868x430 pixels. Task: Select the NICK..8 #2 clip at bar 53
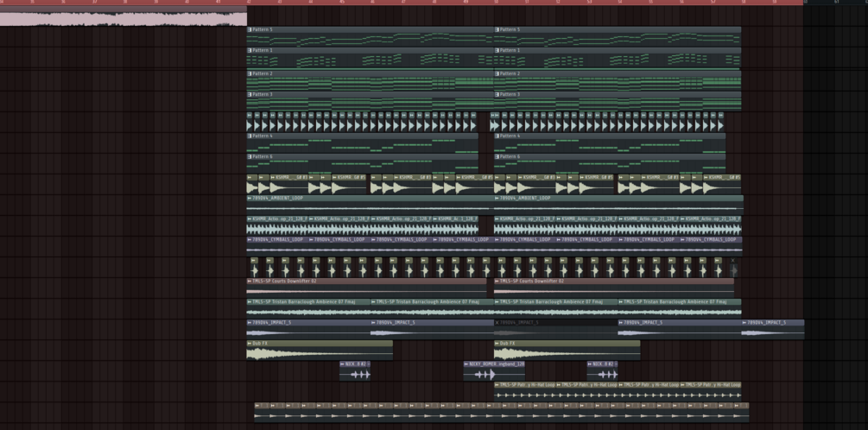[x=602, y=371]
